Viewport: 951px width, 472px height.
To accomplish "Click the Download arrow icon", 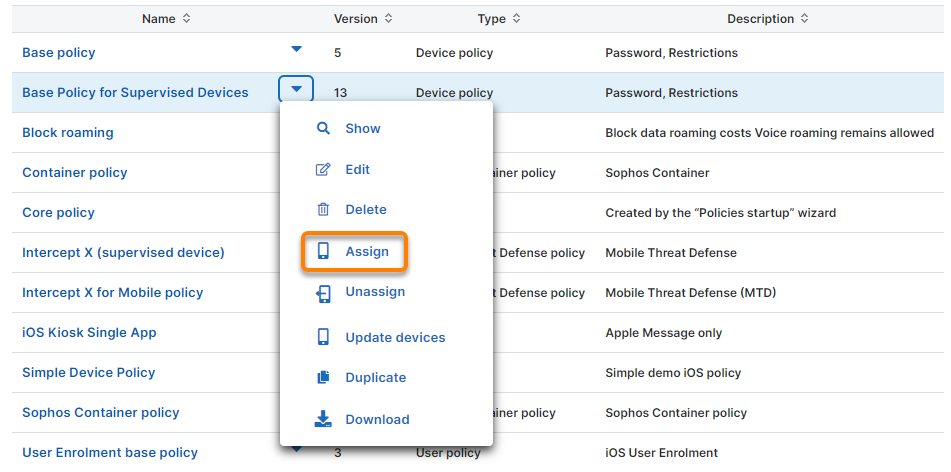I will 323,420.
